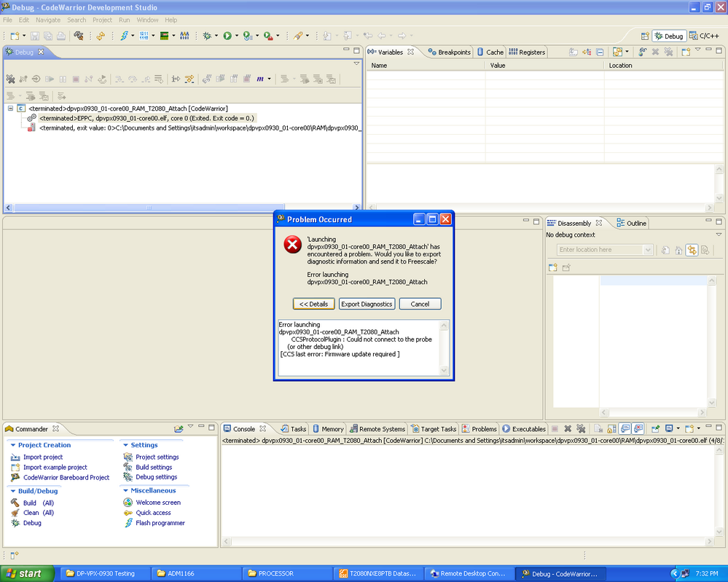Collapse the terminated dpvpx0930_01 launch node

coord(11,107)
